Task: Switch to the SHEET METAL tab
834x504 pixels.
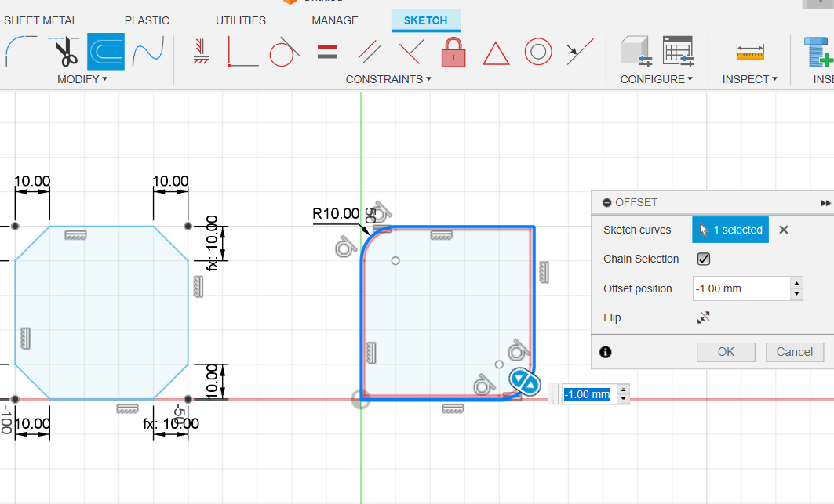Action: click(41, 20)
